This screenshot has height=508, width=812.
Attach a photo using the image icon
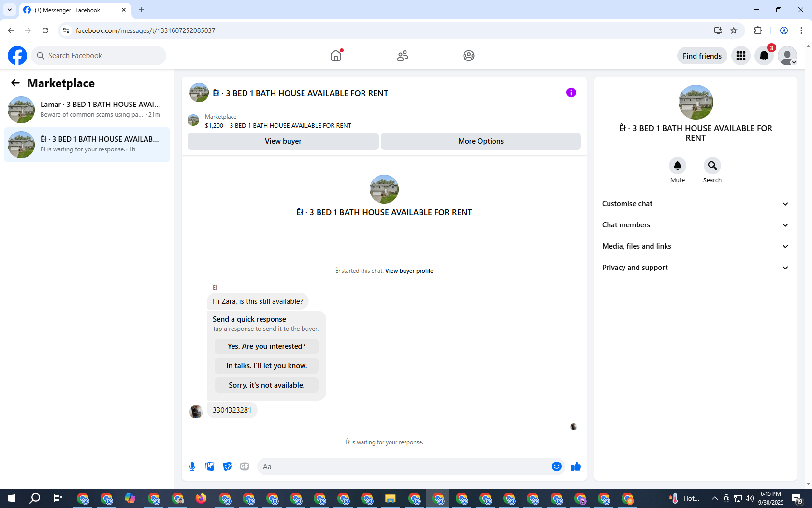point(210,466)
